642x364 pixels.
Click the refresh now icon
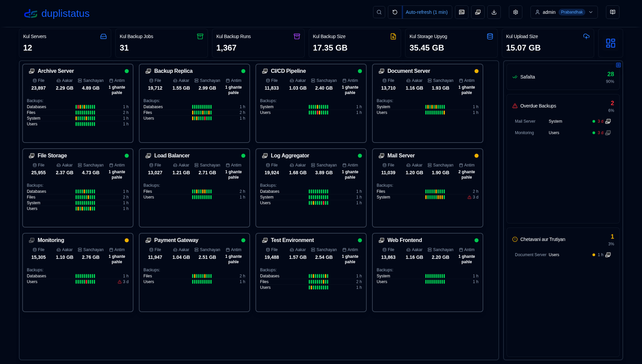click(x=395, y=12)
